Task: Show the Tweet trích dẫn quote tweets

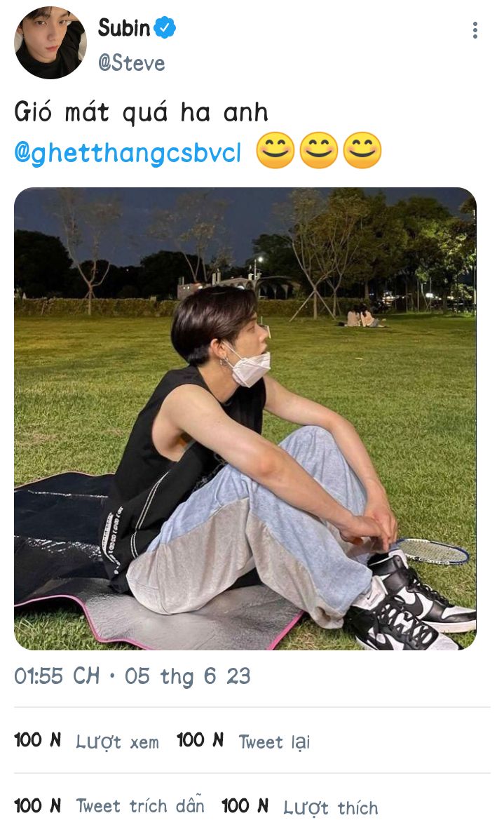Action: [140, 805]
